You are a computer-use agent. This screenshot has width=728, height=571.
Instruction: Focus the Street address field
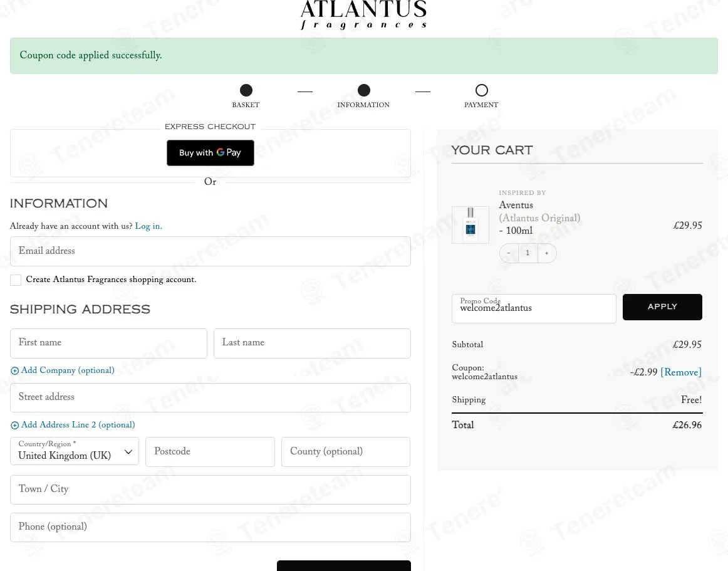click(x=211, y=398)
